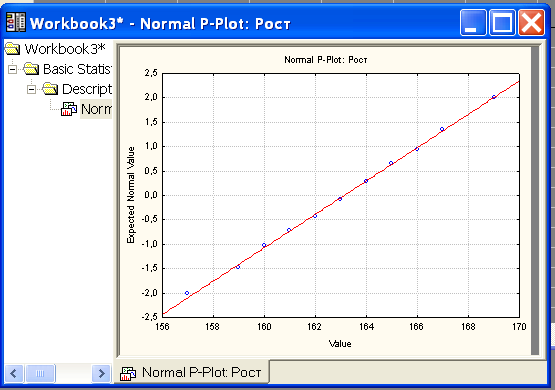The image size is (555, 390).
Task: Click the x-axis tick label 160
Action: point(264,327)
